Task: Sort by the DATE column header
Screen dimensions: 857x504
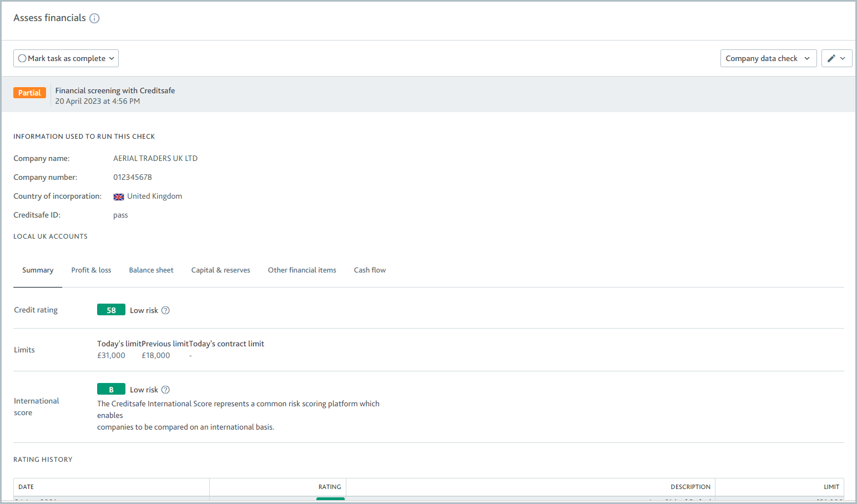Action: tap(26, 486)
